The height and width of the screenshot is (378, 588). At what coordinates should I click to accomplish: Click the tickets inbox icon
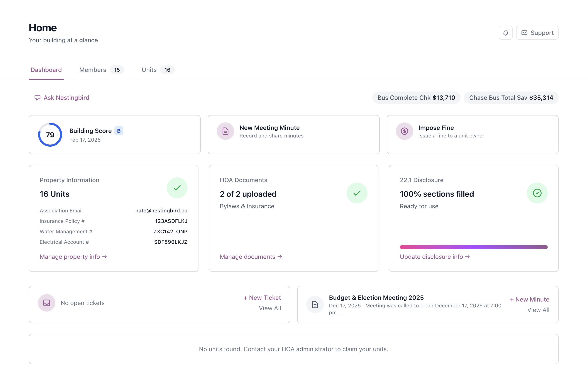pos(46,303)
